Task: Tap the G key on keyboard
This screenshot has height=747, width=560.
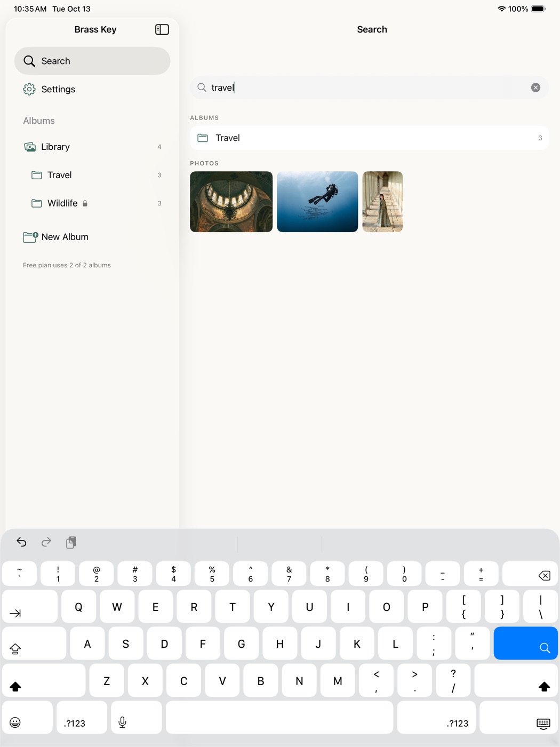Action: pos(241,643)
